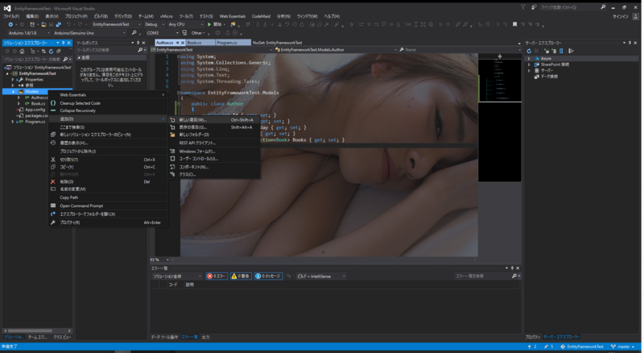Select Cleanup Selected Code in context menu
The height and width of the screenshot is (353, 644).
pyautogui.click(x=108, y=103)
